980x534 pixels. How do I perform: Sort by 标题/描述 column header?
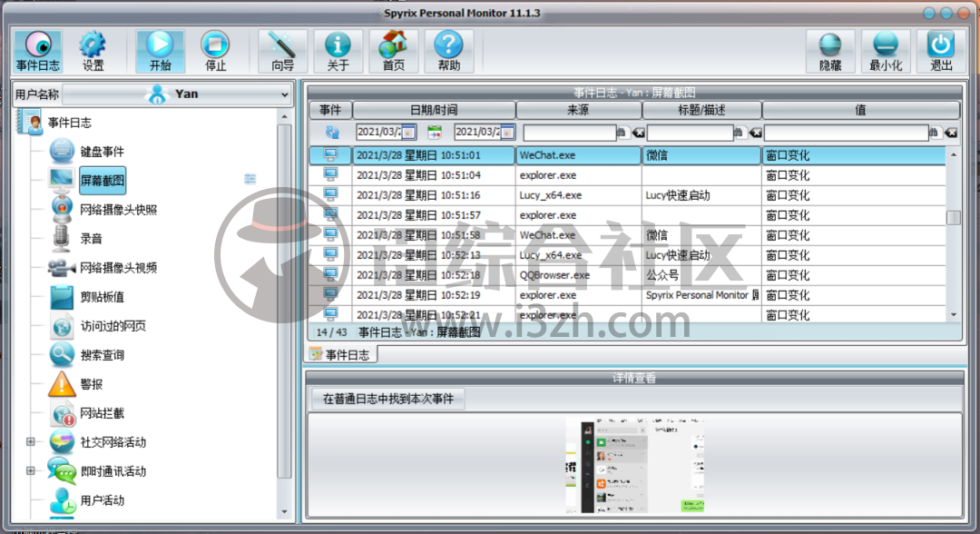pyautogui.click(x=701, y=110)
